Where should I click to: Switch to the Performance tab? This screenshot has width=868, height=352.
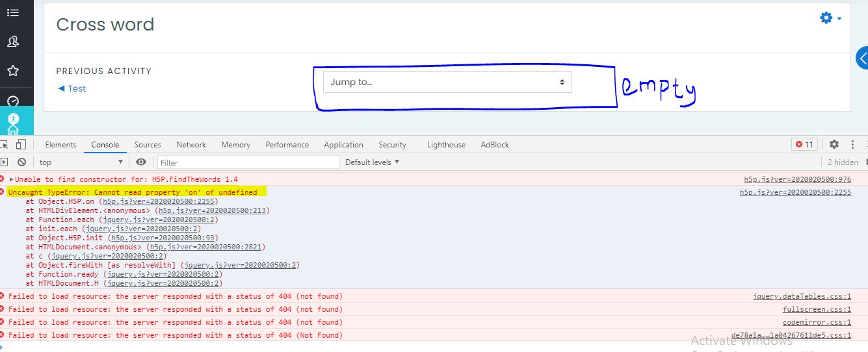click(287, 145)
